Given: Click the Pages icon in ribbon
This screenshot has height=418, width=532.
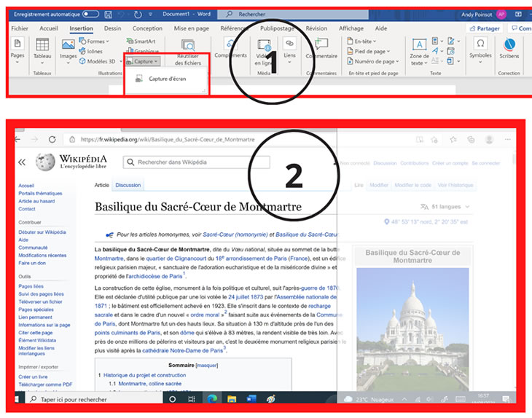Looking at the screenshot, I should (17, 44).
